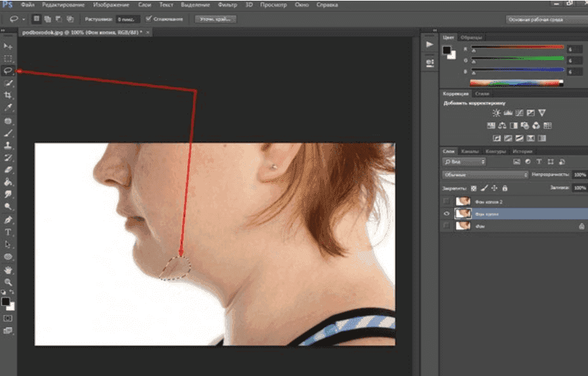Click the Растушевка feather input field
Viewport: 588px width, 376px height.
(x=127, y=19)
